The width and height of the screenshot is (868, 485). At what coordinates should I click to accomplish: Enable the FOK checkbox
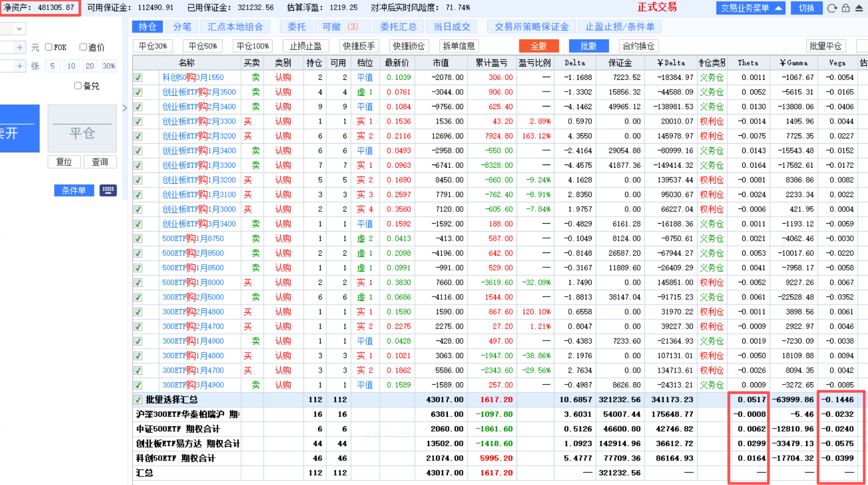click(x=49, y=47)
